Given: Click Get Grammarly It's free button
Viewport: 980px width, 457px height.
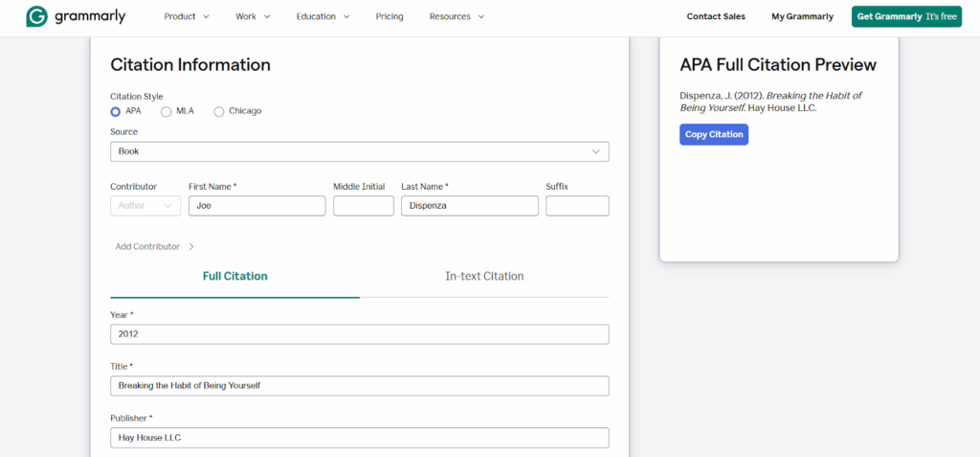Looking at the screenshot, I should pyautogui.click(x=906, y=17).
